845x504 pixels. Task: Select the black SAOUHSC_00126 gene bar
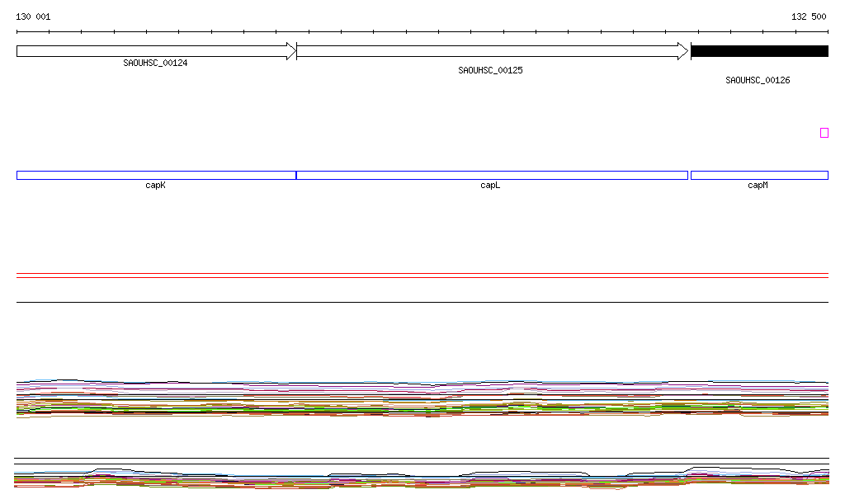tap(759, 51)
